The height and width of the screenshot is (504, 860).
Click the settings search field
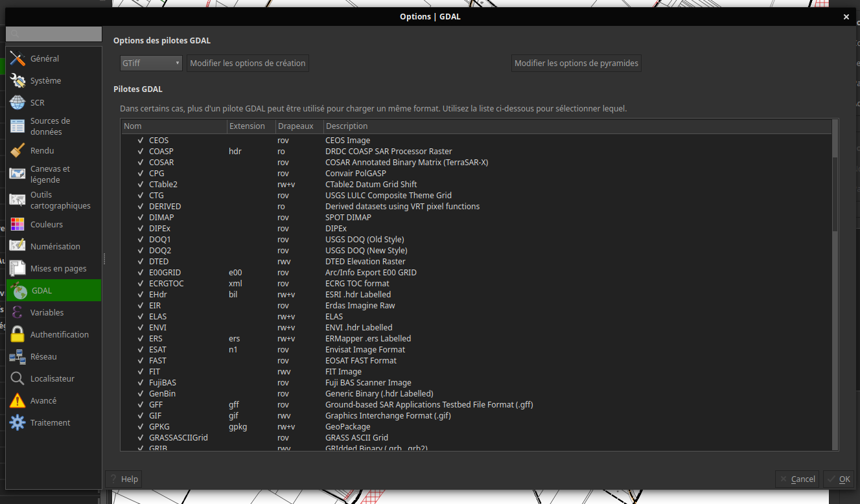click(x=54, y=34)
